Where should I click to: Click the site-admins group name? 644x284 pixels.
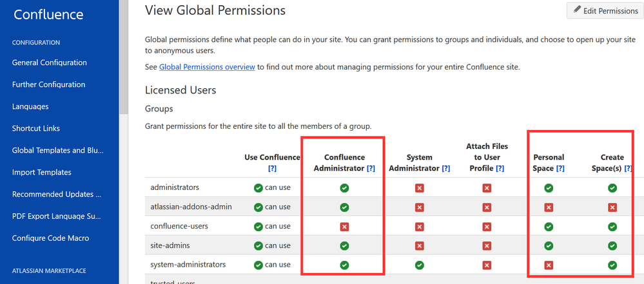tap(170, 245)
